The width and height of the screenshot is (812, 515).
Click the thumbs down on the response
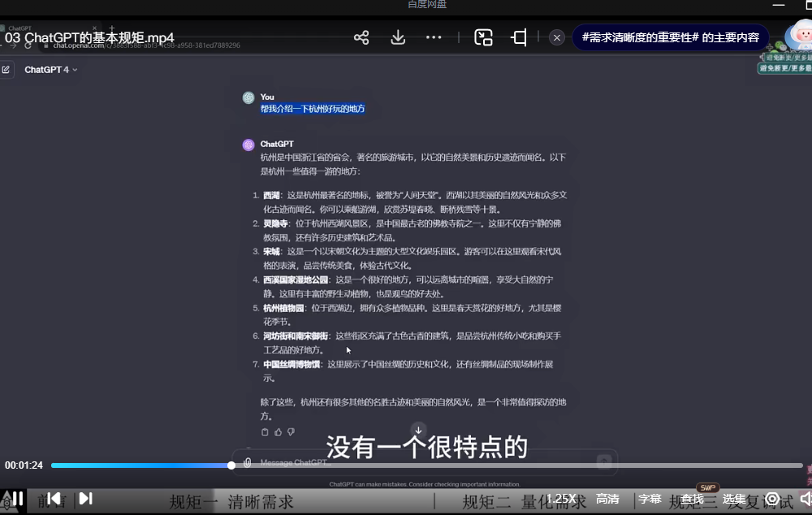(x=291, y=431)
